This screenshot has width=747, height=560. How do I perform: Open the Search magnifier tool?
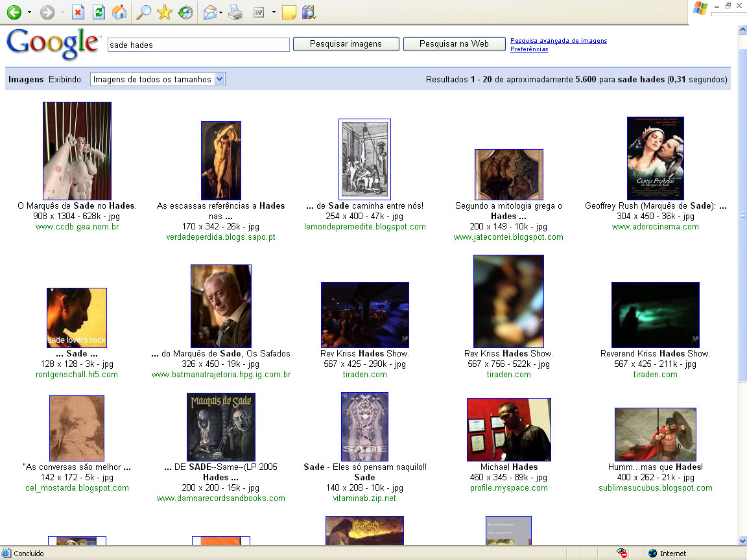click(144, 12)
